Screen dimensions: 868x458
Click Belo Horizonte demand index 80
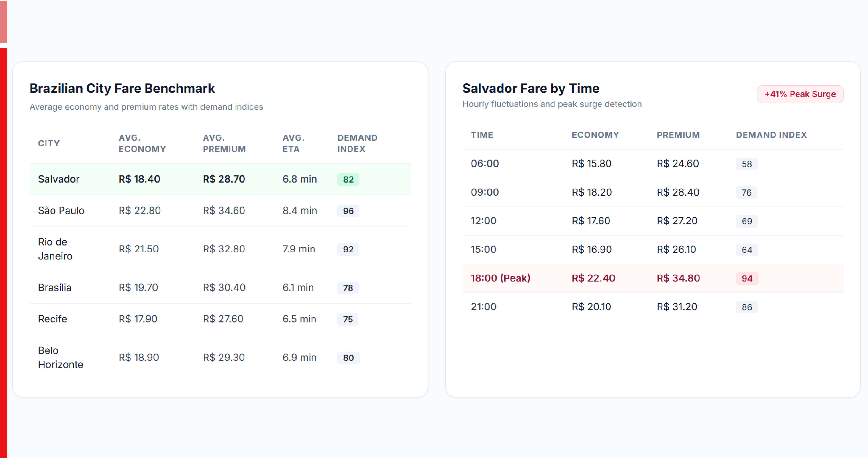point(348,357)
